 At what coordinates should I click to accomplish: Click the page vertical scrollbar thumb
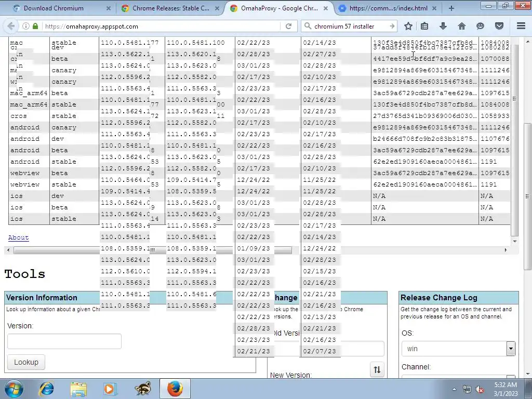tap(527, 196)
